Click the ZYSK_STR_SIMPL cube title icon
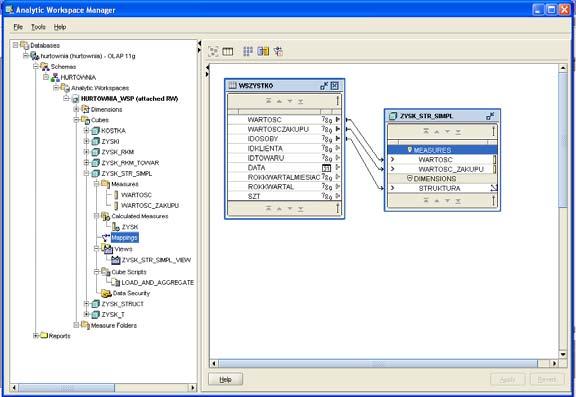This screenshot has width=576, height=397. coord(393,116)
